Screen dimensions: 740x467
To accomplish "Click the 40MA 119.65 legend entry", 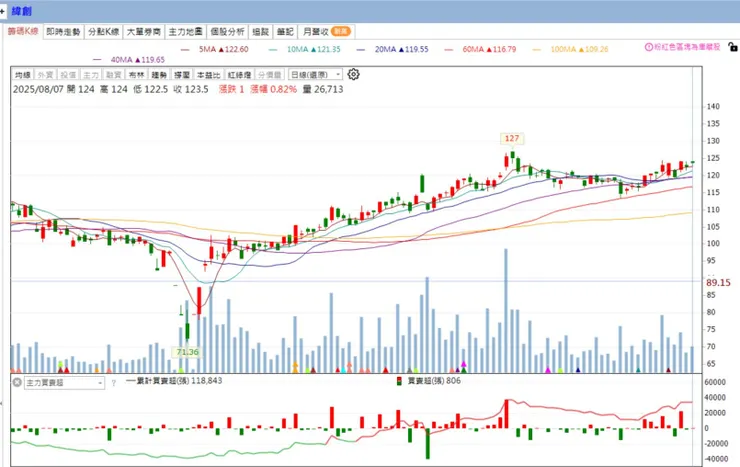I will click(x=129, y=59).
